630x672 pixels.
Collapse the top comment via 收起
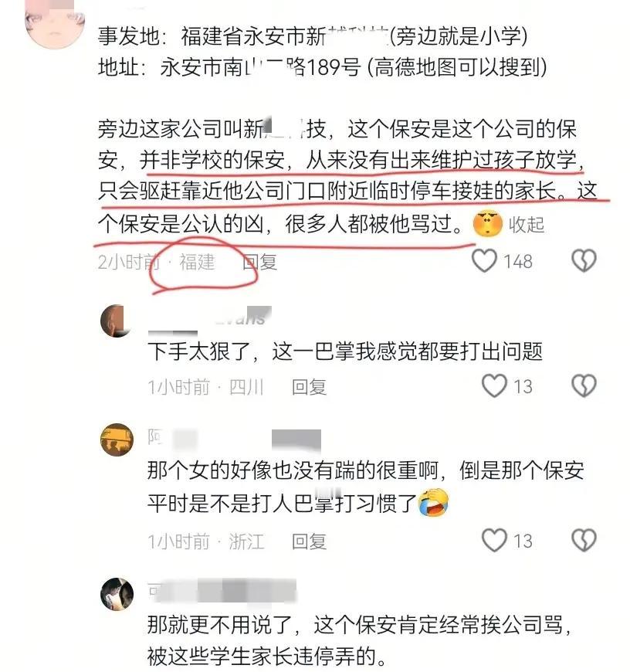pyautogui.click(x=527, y=225)
